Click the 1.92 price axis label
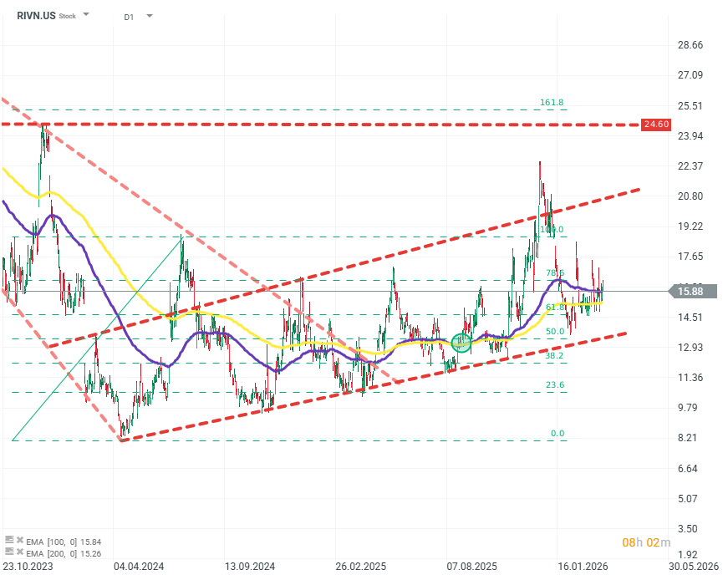The image size is (728, 580). pyautogui.click(x=688, y=555)
